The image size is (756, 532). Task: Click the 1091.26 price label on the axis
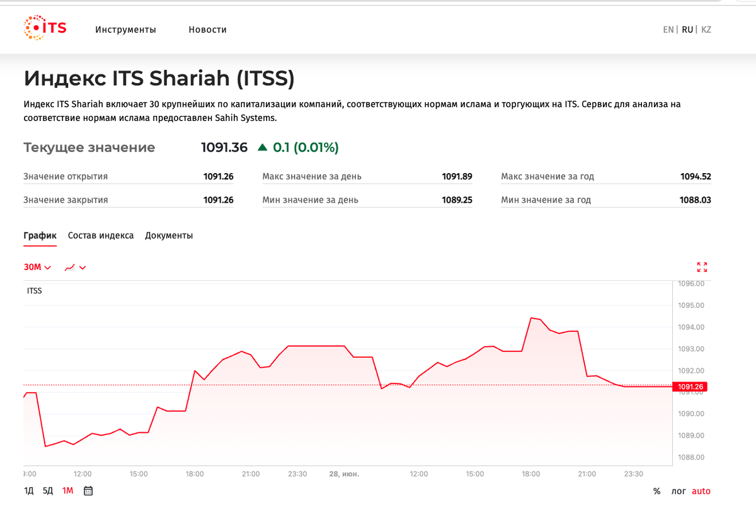[x=690, y=387]
